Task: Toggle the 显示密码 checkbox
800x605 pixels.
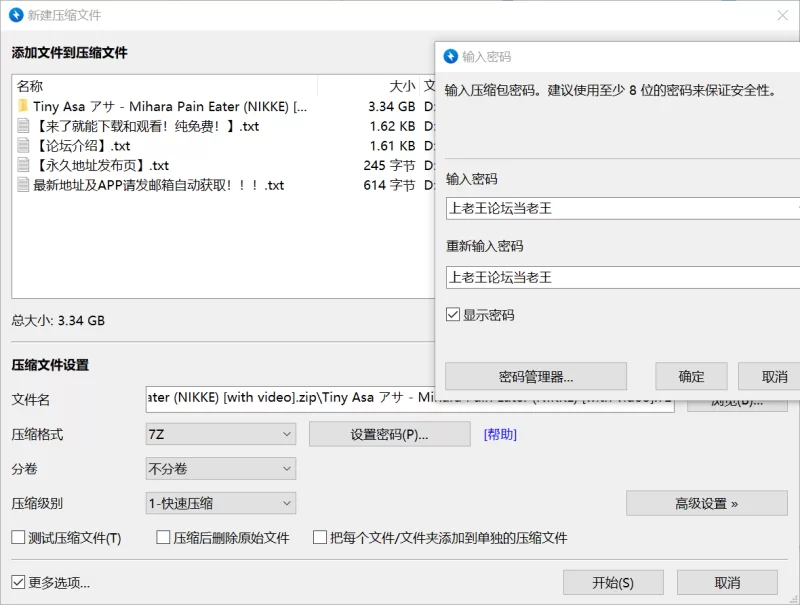Action: point(453,315)
